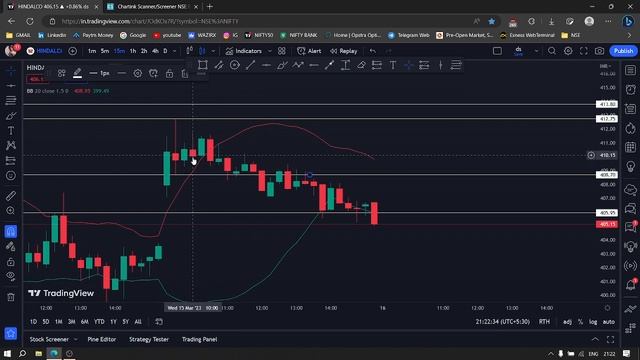This screenshot has width=640, height=360.
Task: Open the candle chart type selector
Action: click(x=202, y=51)
